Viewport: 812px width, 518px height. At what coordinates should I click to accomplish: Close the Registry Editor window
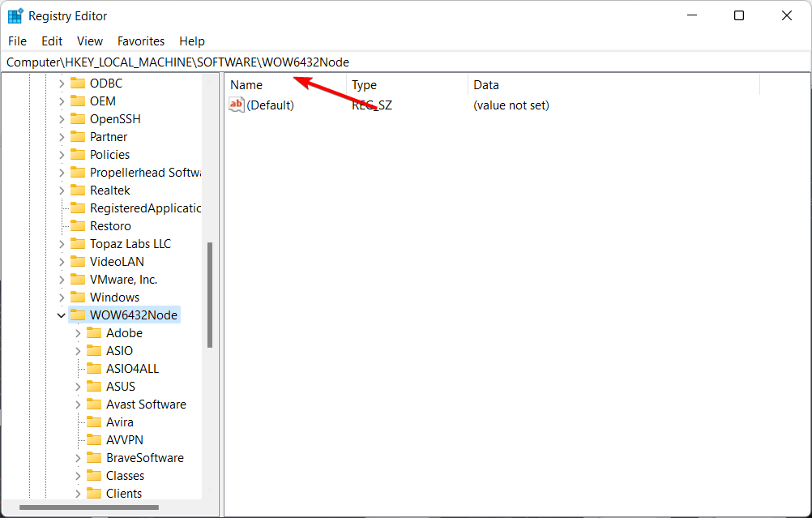tap(787, 15)
